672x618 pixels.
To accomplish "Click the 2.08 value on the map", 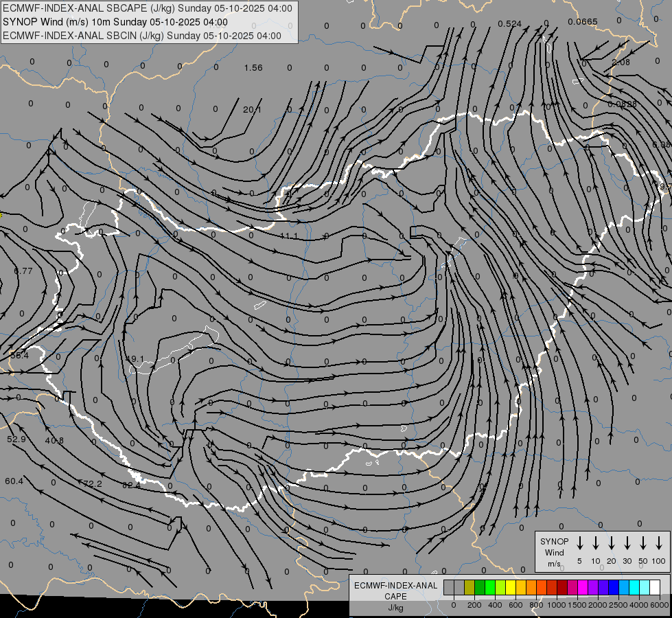I will click(x=621, y=62).
